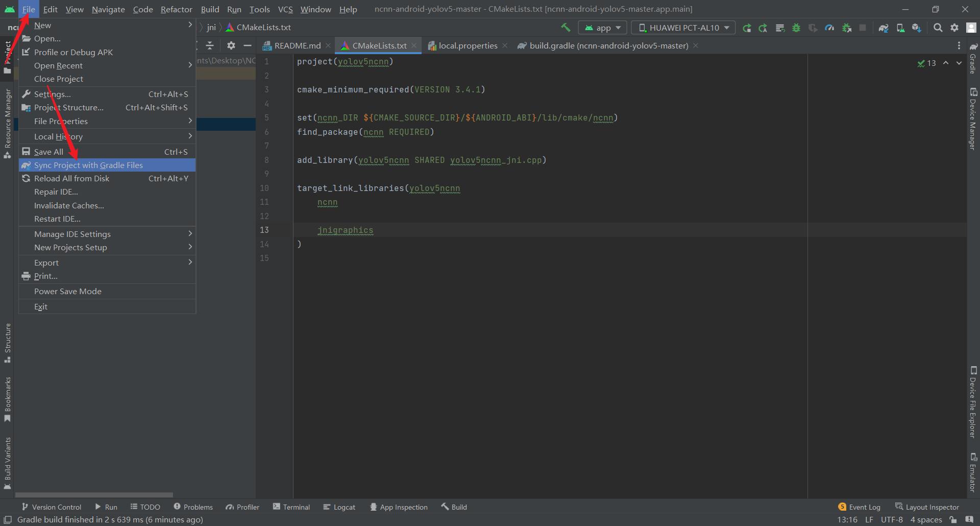Screen dimensions: 980x526
Task: Open the HUAWEI PCT-AL10 device dropdown
Action: (x=683, y=28)
